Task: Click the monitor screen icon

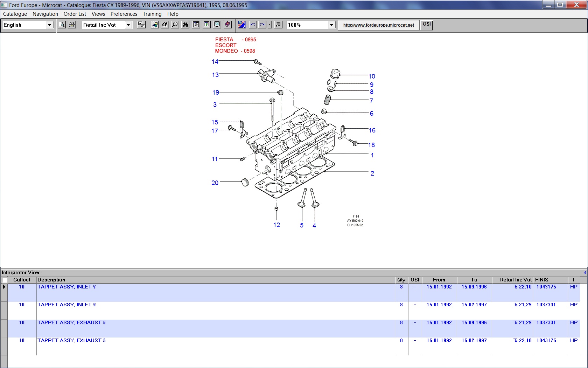Action: (x=217, y=25)
